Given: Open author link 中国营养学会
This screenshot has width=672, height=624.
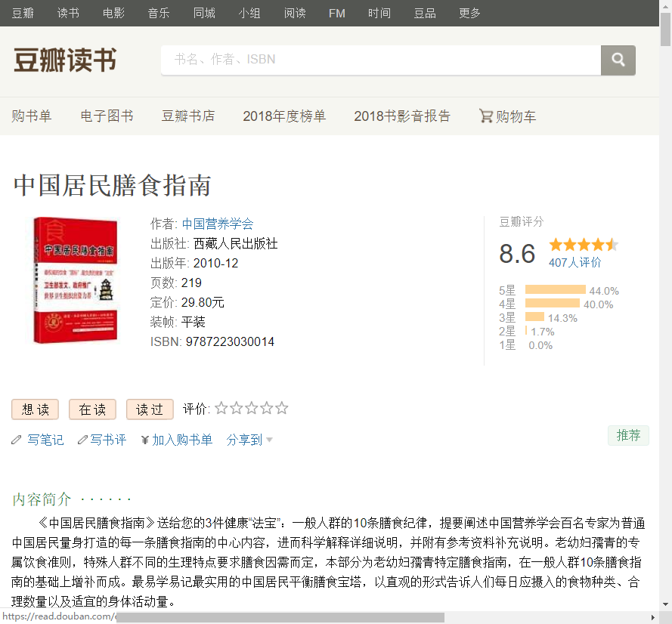Looking at the screenshot, I should coord(218,224).
